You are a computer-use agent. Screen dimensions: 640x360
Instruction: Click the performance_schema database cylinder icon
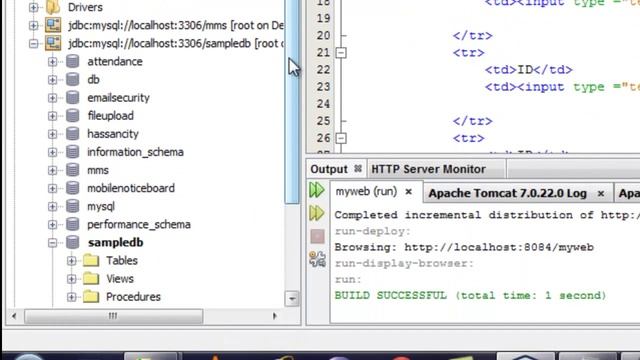point(72,224)
